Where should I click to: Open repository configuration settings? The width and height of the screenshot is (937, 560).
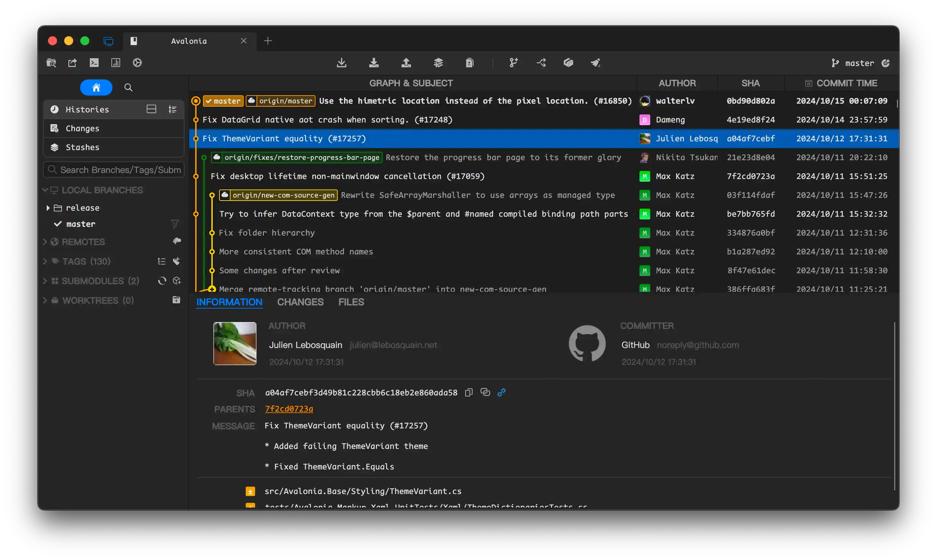[137, 63]
